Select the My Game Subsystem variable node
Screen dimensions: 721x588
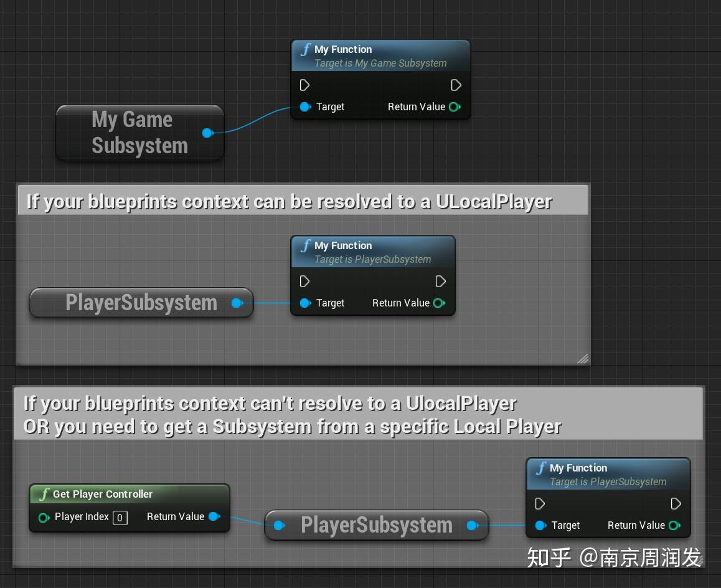134,132
